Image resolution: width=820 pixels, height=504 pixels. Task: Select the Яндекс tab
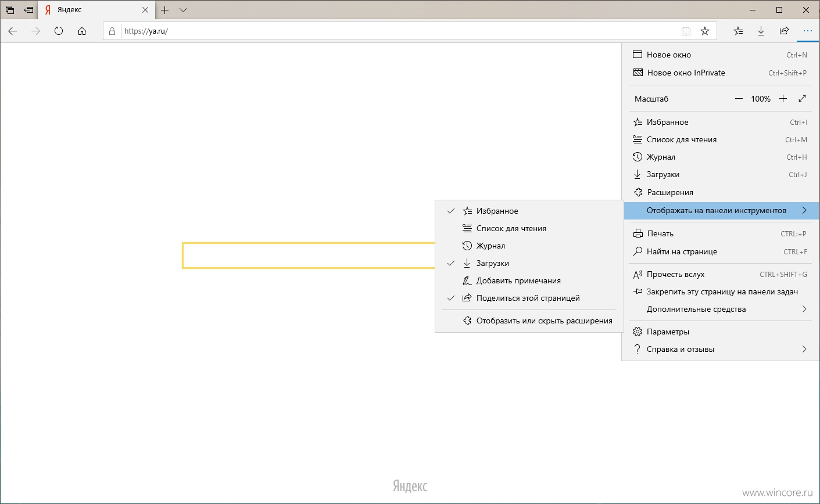pyautogui.click(x=97, y=10)
